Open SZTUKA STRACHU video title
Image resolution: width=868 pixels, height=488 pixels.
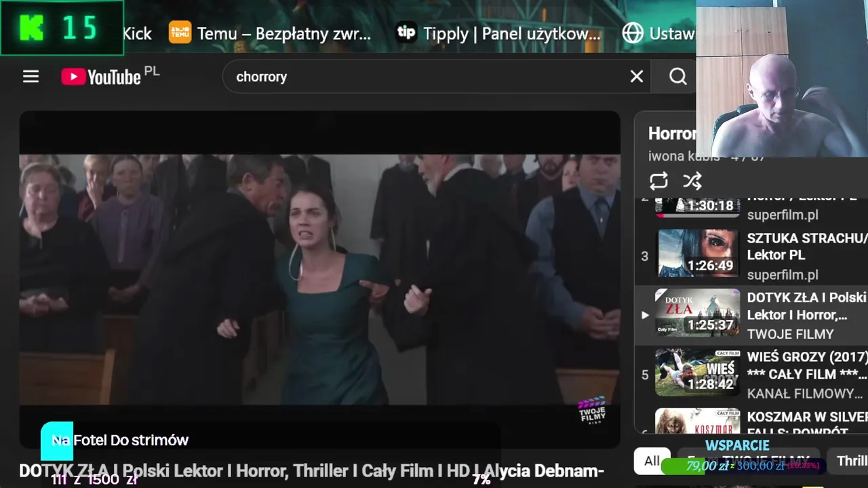click(x=807, y=247)
